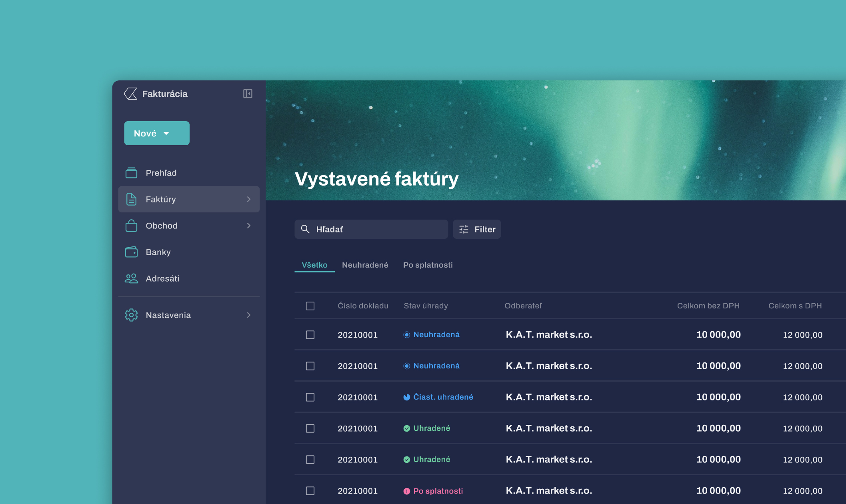This screenshot has width=846, height=504.
Task: Expand the Obchod submenu chevron
Action: click(249, 226)
